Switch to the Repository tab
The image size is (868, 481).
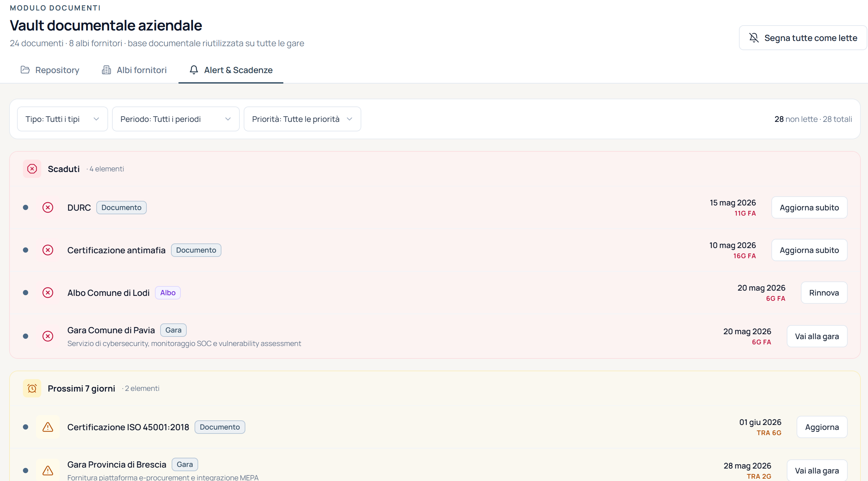50,70
